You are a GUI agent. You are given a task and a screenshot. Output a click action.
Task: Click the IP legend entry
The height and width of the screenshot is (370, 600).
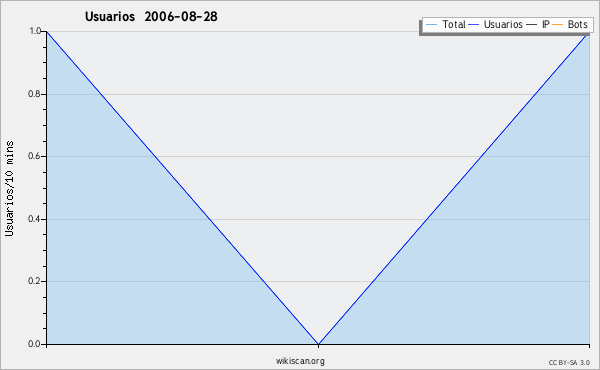tap(538, 24)
